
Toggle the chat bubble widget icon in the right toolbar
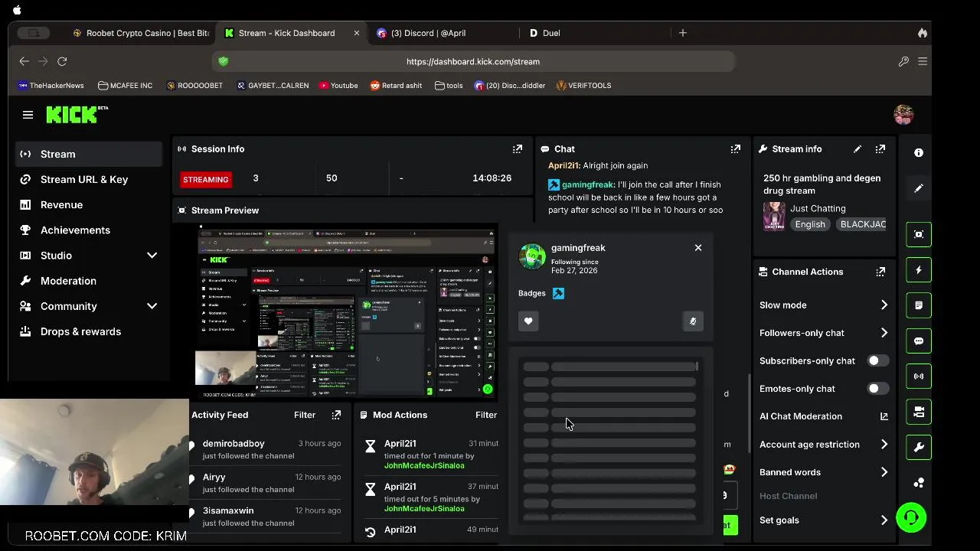pyautogui.click(x=919, y=341)
